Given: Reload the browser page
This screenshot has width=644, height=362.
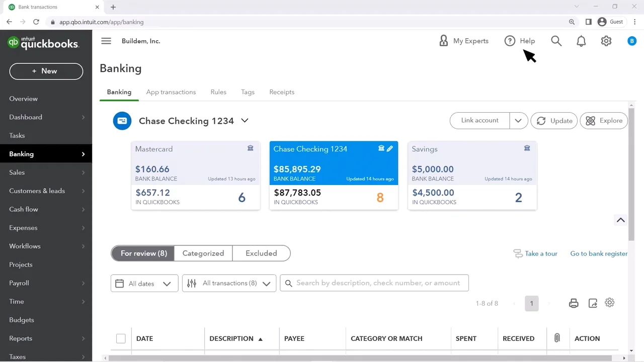Looking at the screenshot, I should pos(36,22).
